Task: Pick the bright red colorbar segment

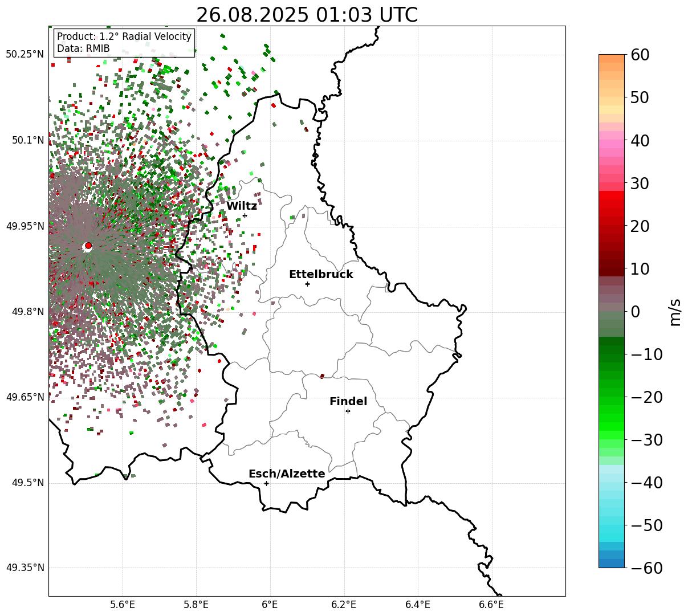Action: pos(612,195)
